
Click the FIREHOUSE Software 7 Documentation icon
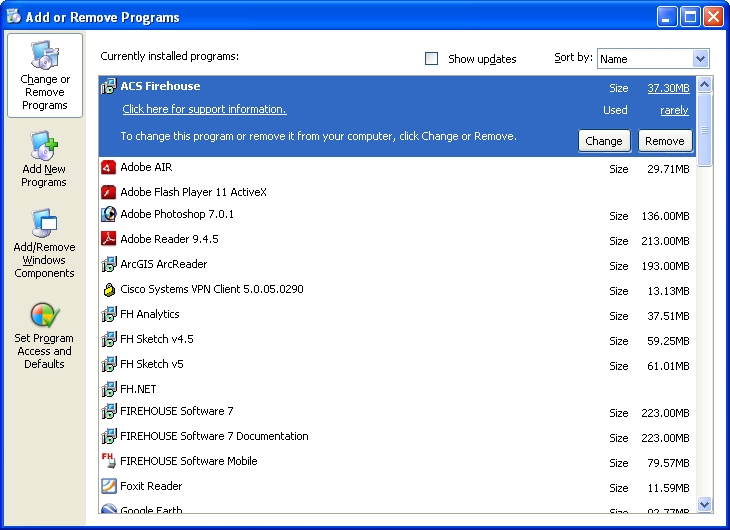[x=108, y=436]
